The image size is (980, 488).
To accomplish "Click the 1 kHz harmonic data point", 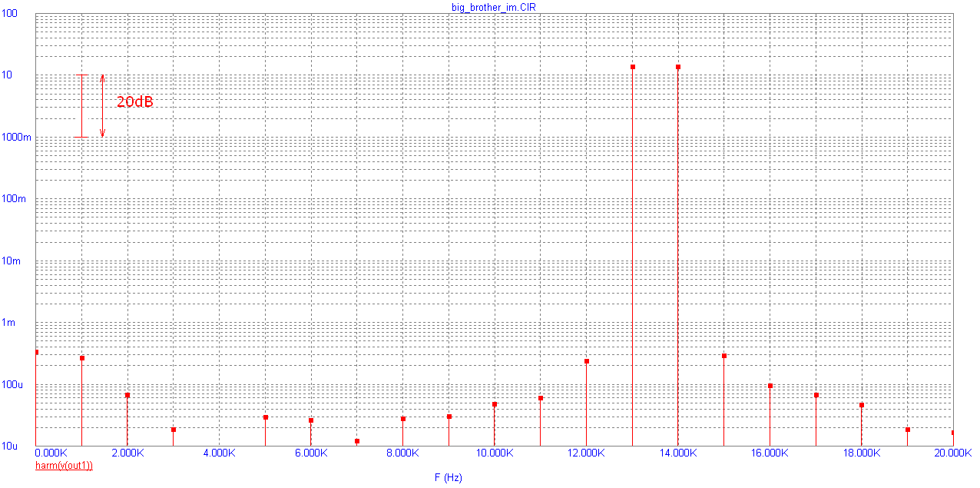I will click(x=82, y=358).
